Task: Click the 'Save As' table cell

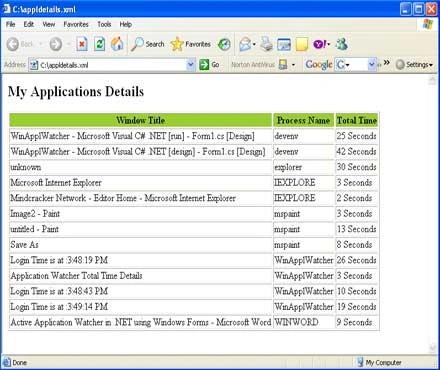Action: 141,245
